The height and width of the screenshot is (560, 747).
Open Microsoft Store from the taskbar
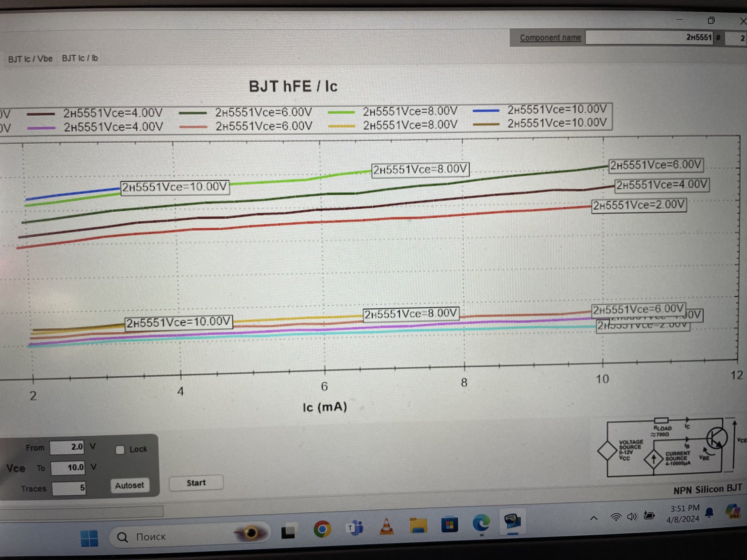click(450, 524)
